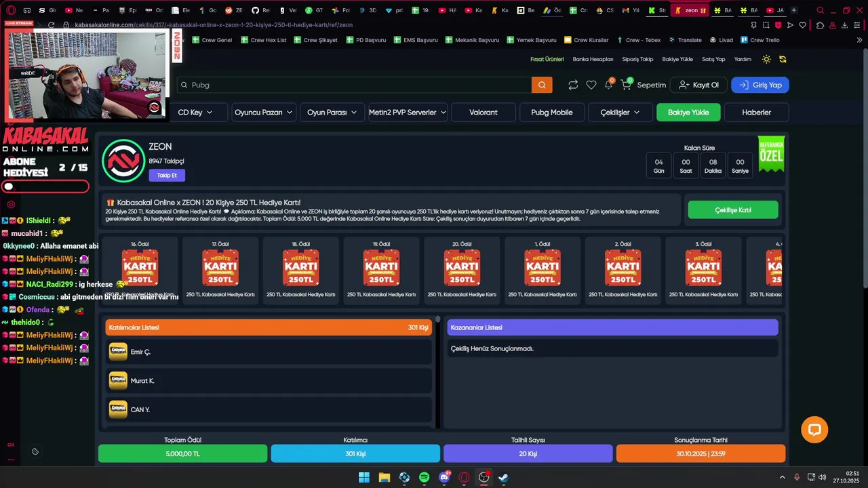Click the taskbar volume speaker icon

[822, 477]
